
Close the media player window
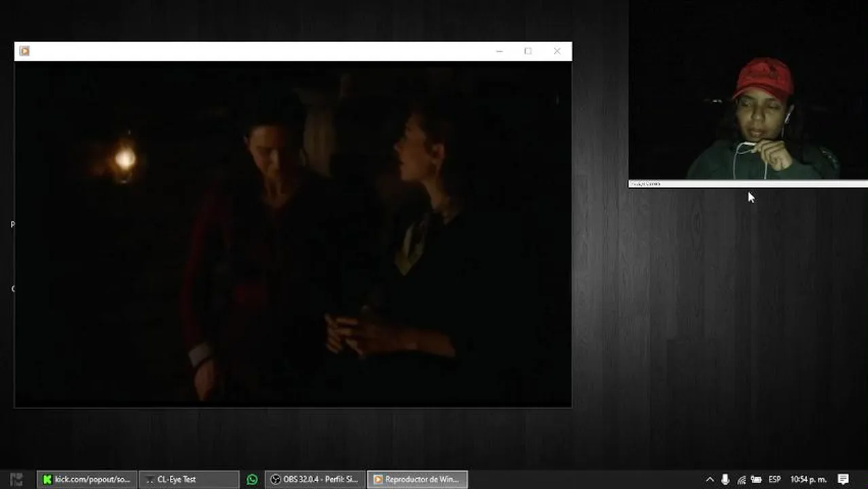(557, 51)
